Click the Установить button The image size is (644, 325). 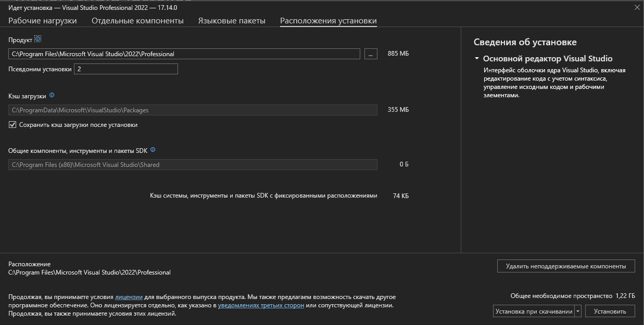point(610,311)
